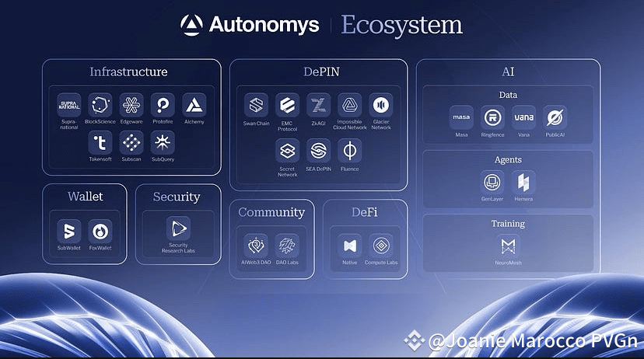This screenshot has height=359, width=644.
Task: Select the ZkAGI icon
Action: (x=318, y=105)
